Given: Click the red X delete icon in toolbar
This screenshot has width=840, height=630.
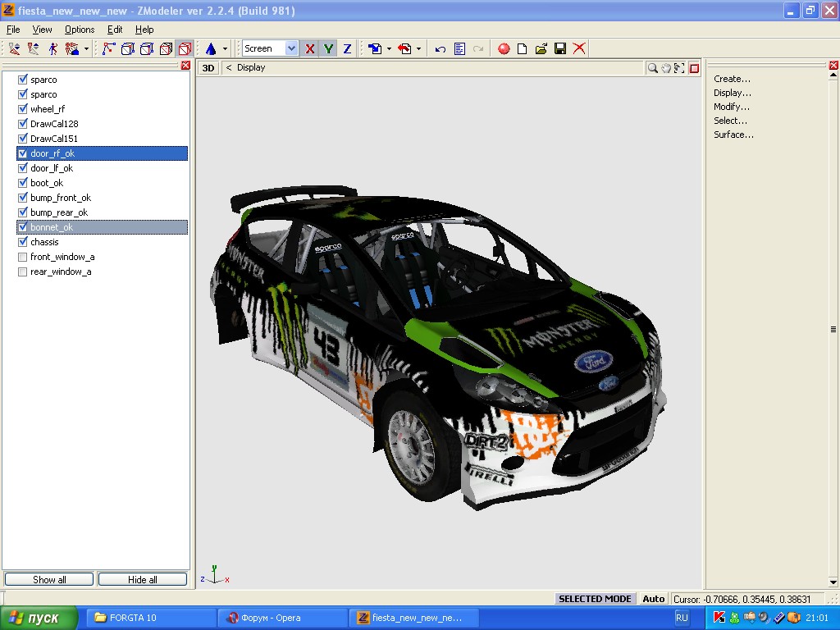Looking at the screenshot, I should pyautogui.click(x=579, y=48).
